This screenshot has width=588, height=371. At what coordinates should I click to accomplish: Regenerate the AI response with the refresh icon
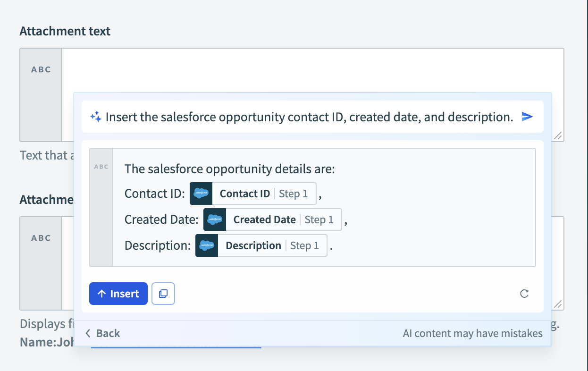coord(524,293)
